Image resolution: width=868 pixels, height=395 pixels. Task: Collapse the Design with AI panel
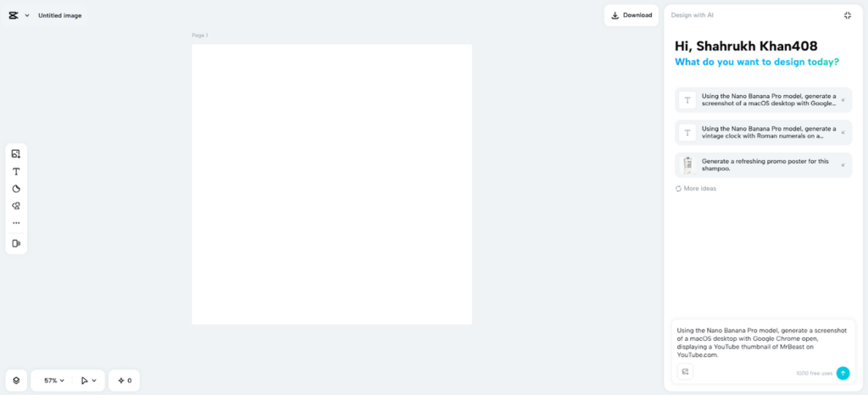point(847,15)
